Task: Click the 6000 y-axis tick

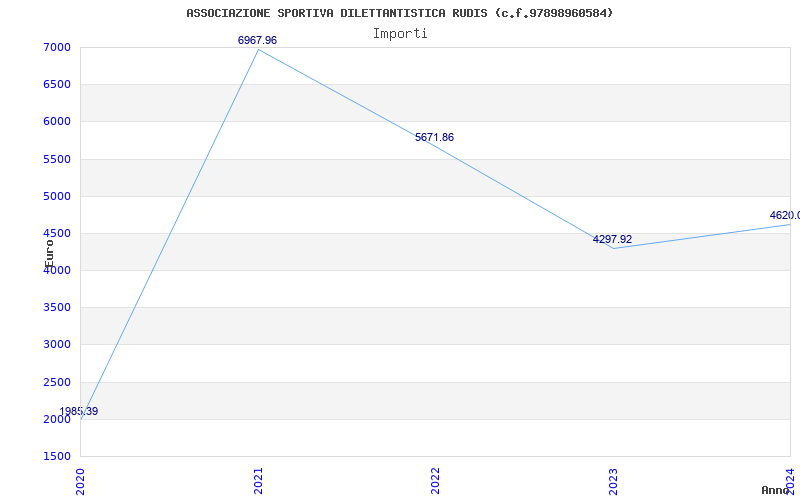Action: tap(57, 121)
